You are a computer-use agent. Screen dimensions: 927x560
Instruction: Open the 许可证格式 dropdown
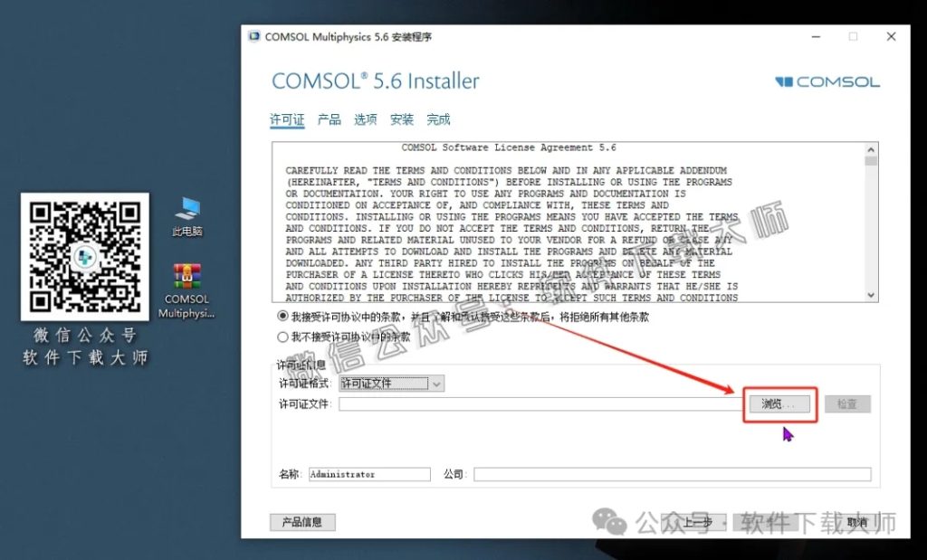point(437,383)
